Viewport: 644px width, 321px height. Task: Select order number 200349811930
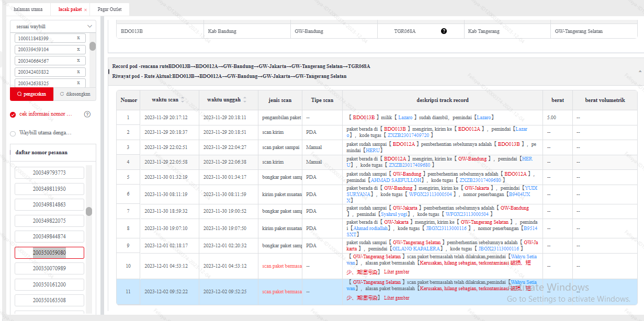[49, 189]
